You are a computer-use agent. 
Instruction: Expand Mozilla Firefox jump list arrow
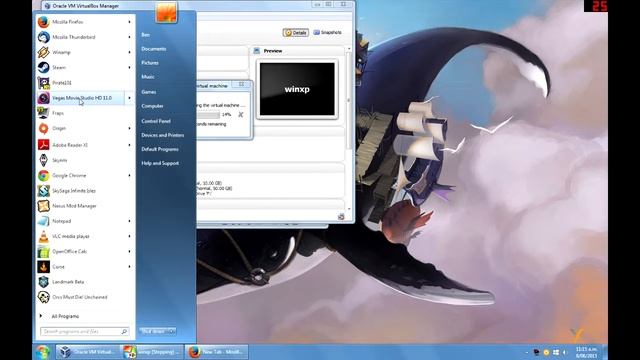pyautogui.click(x=129, y=22)
